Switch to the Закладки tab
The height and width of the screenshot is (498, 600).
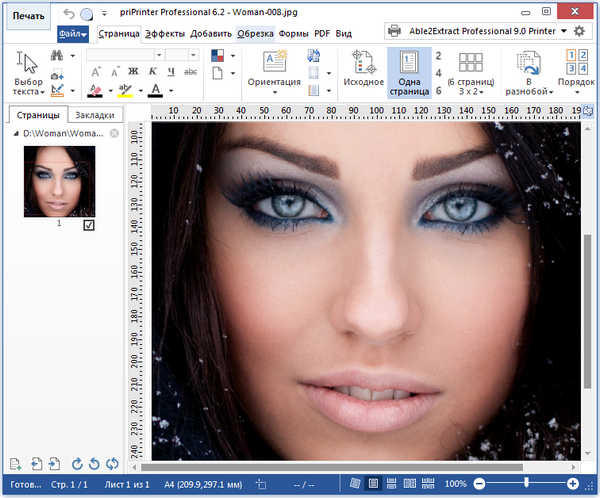[94, 114]
